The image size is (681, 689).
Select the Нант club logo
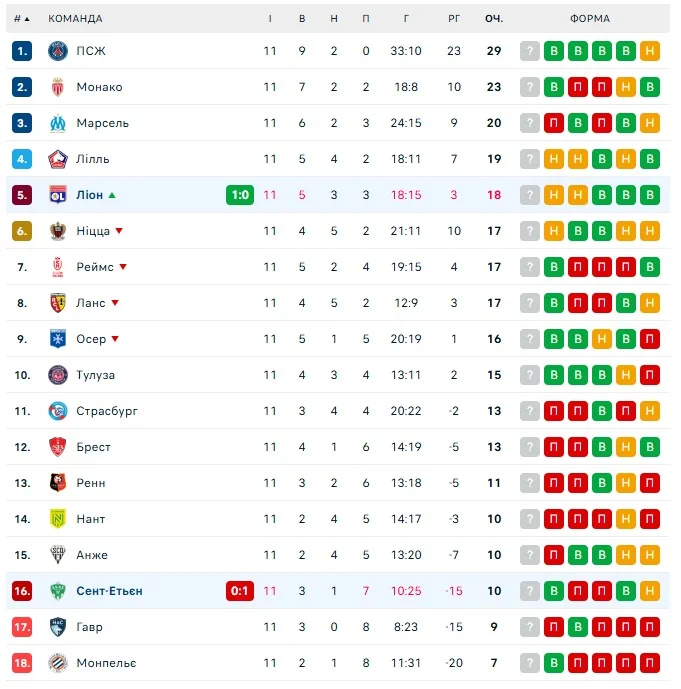click(57, 519)
